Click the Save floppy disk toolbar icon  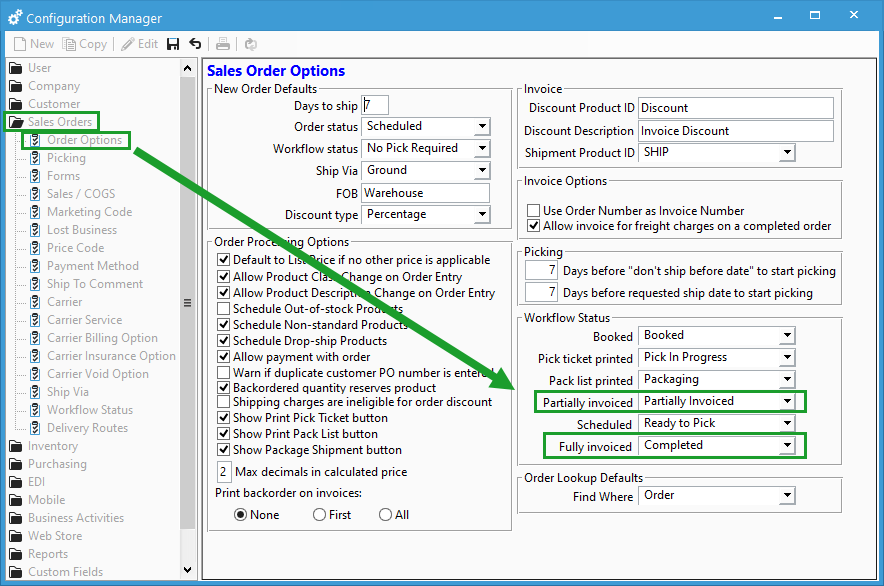coord(173,44)
